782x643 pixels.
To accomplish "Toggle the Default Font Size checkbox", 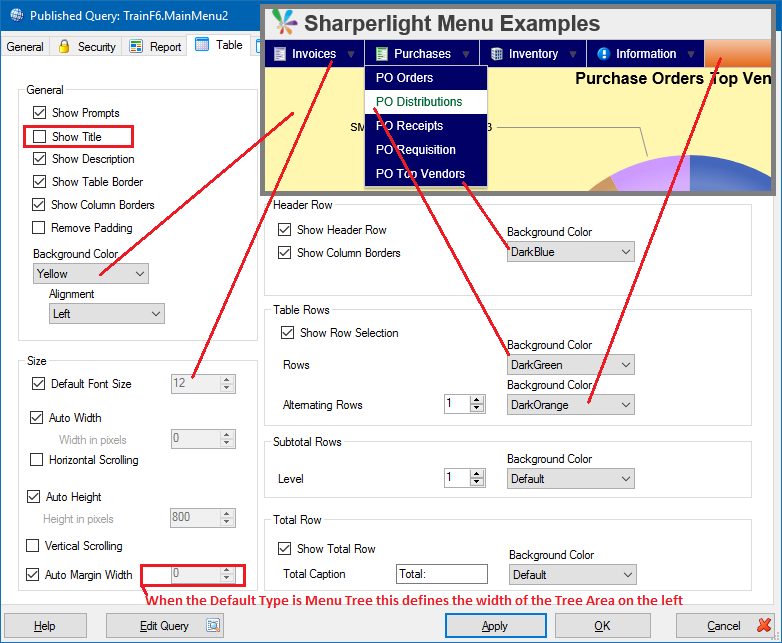I will tap(38, 384).
